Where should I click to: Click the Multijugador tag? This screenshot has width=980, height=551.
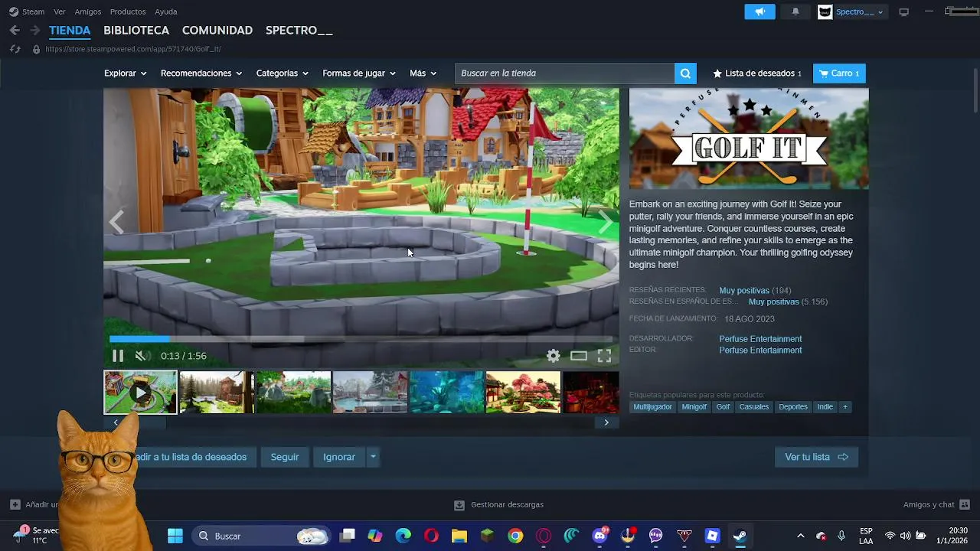pyautogui.click(x=652, y=407)
